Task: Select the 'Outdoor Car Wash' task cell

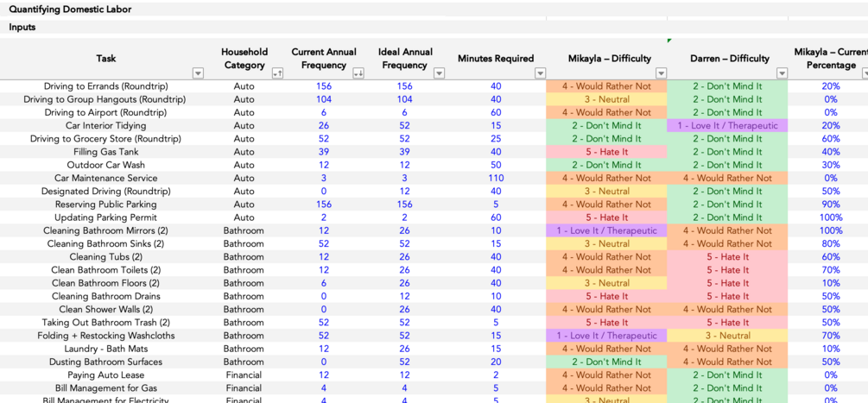Action: 105,165
